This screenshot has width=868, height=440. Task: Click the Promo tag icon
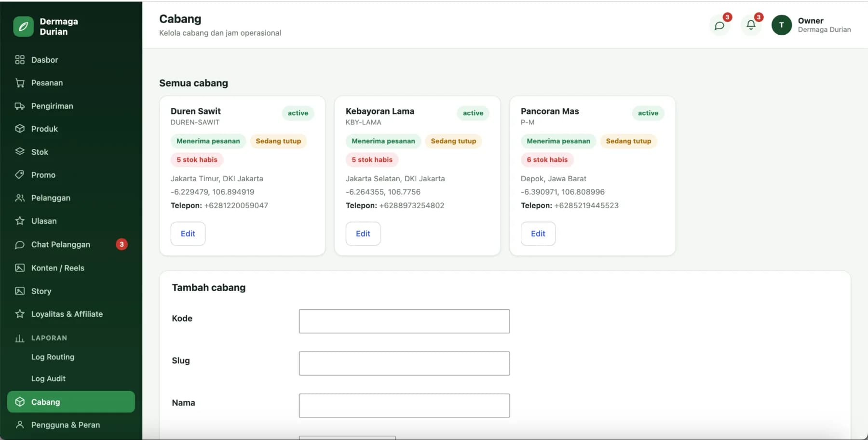(x=20, y=175)
